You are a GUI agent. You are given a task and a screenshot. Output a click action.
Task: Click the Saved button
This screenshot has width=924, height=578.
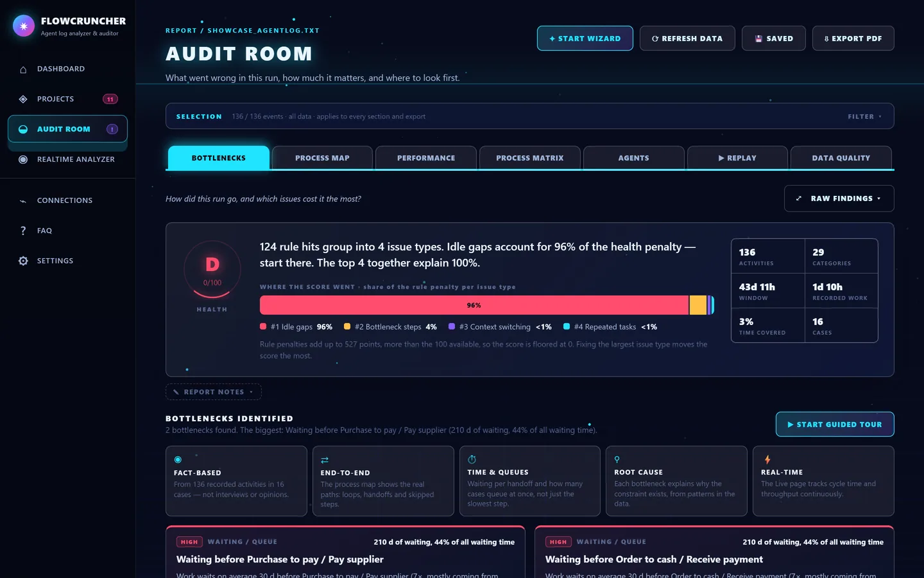[x=774, y=39]
